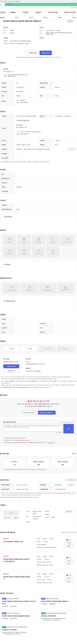Click the 장애인용 화장실 facility icon
This screenshot has height=644, width=77.
point(47,288)
